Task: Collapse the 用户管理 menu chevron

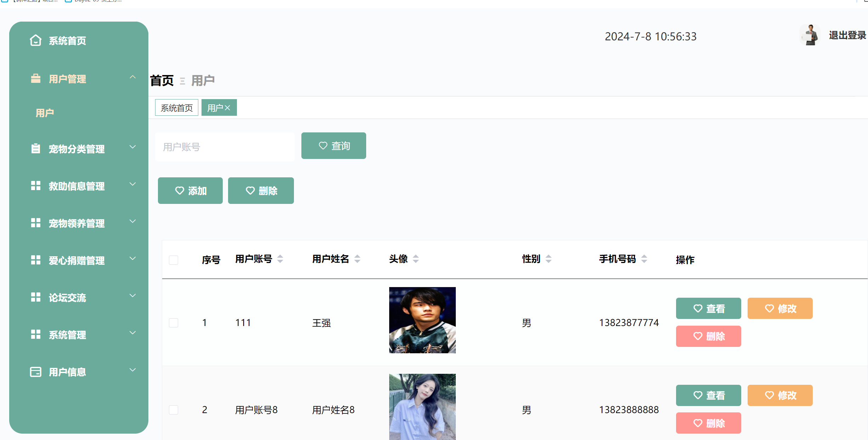Action: coord(132,77)
